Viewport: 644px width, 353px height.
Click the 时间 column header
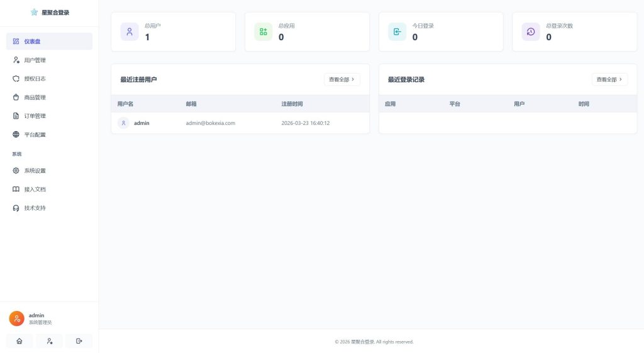pos(584,104)
